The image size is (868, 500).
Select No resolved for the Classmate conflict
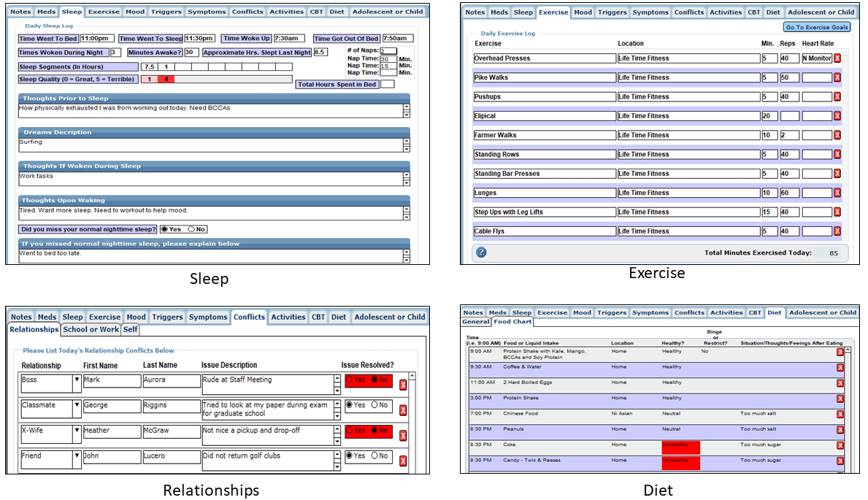point(375,405)
